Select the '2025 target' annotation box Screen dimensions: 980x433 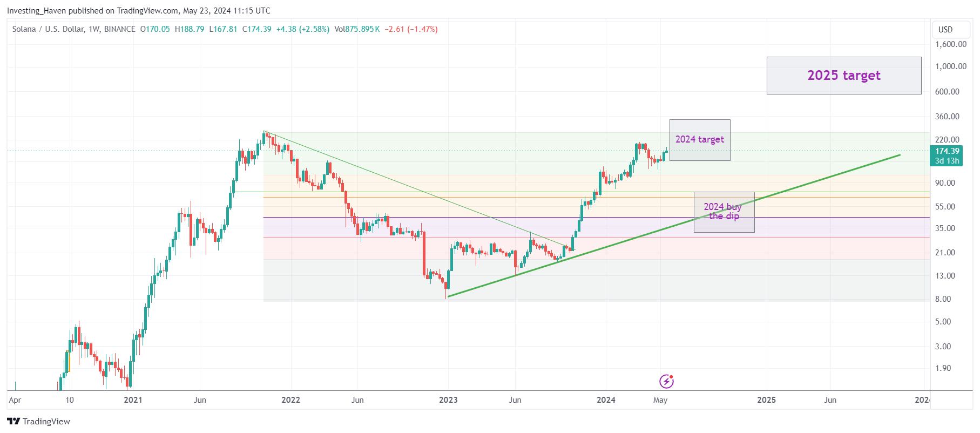(844, 76)
